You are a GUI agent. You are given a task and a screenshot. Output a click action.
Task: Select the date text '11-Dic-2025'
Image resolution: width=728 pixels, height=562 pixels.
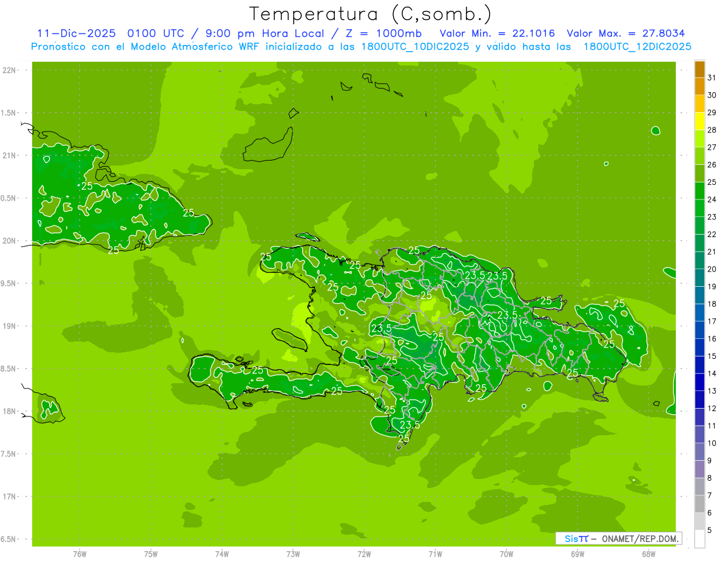coord(78,33)
